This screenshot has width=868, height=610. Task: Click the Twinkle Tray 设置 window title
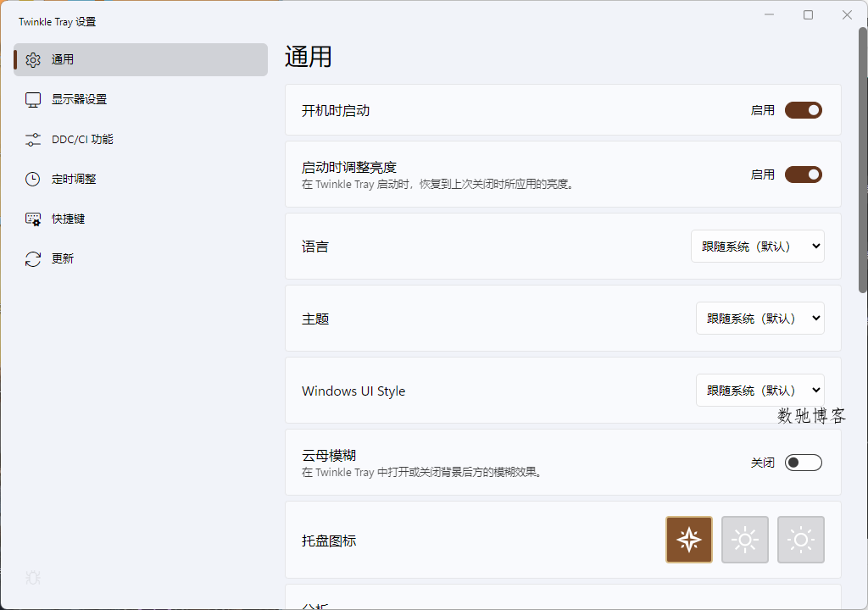pyautogui.click(x=57, y=21)
